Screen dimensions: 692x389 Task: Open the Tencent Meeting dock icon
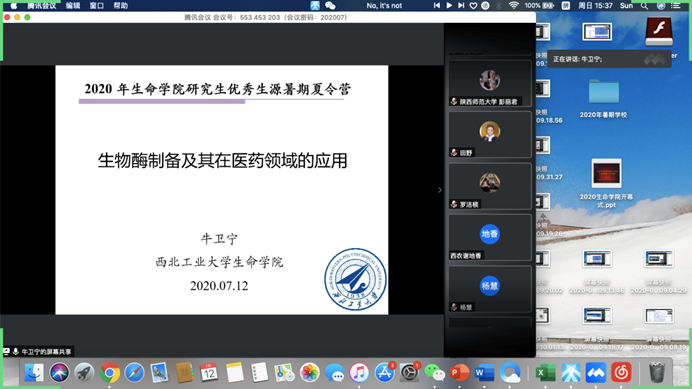tap(596, 373)
